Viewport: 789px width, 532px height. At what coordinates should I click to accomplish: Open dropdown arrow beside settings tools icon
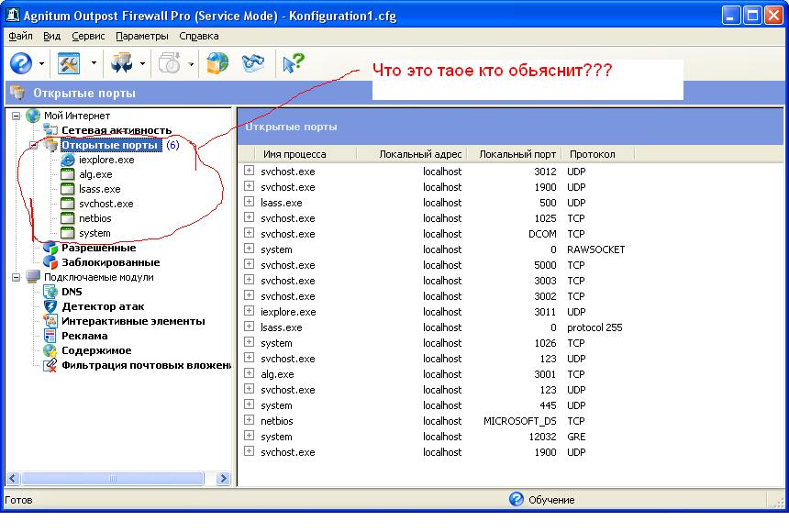(x=94, y=63)
